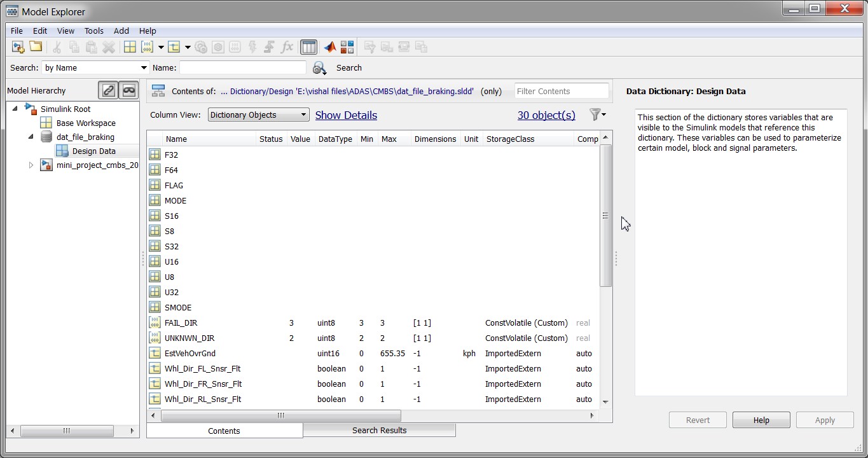Toggle show masked subsystems button
The height and width of the screenshot is (458, 868).
click(x=129, y=91)
